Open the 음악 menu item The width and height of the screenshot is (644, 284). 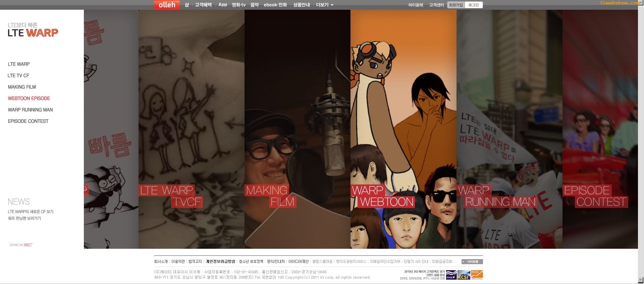pyautogui.click(x=255, y=5)
